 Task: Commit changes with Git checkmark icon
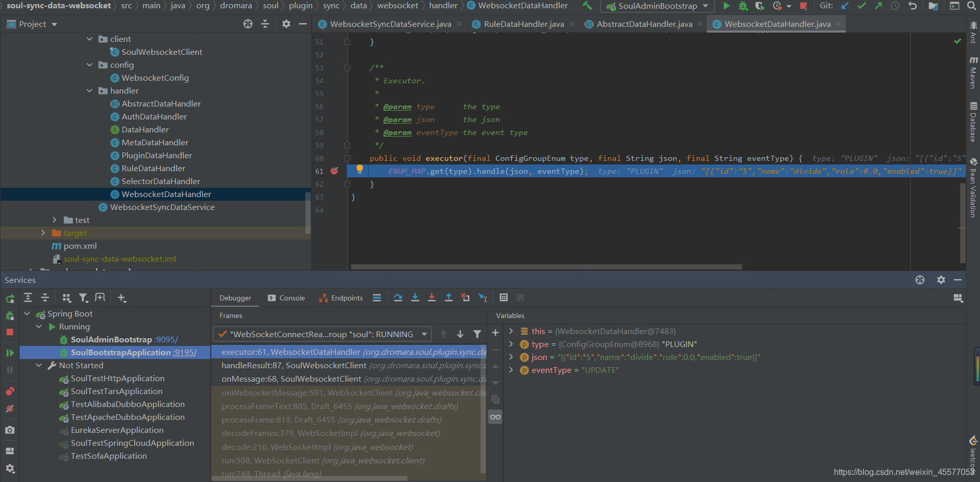tap(861, 6)
